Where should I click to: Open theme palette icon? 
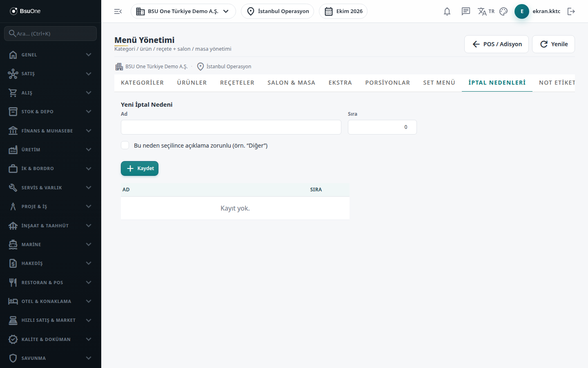pos(503,11)
